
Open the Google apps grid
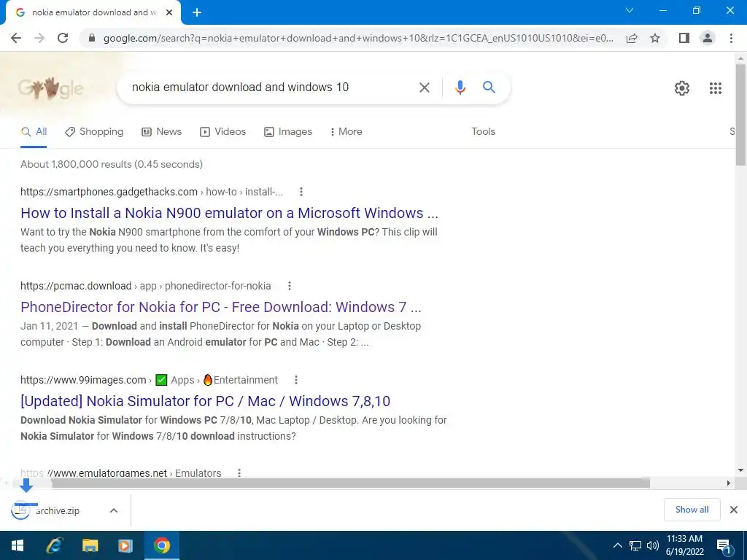point(715,88)
